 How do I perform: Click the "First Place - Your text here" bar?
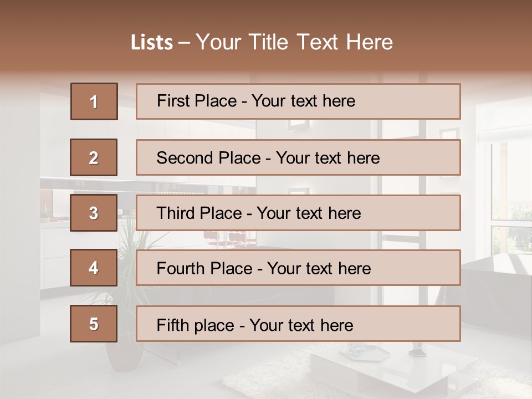(298, 101)
